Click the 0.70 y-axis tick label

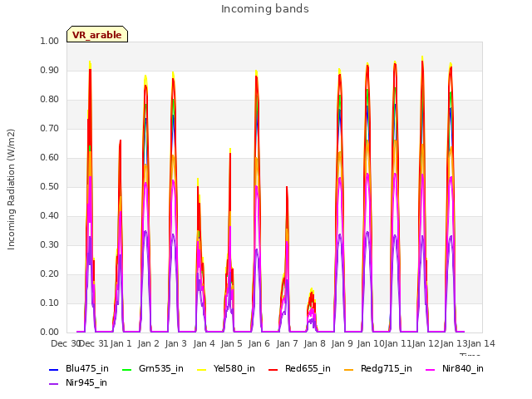coord(50,129)
